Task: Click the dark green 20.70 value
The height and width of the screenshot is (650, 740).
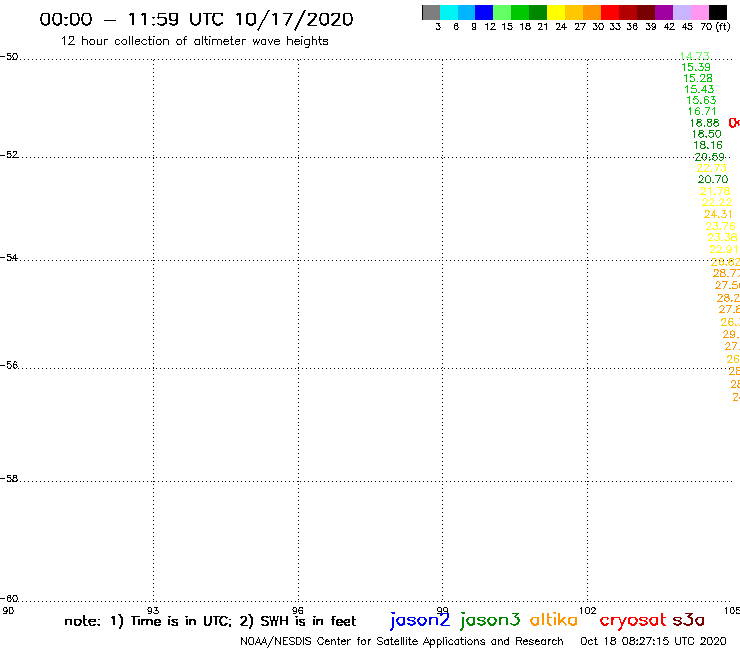Action: coord(713,179)
